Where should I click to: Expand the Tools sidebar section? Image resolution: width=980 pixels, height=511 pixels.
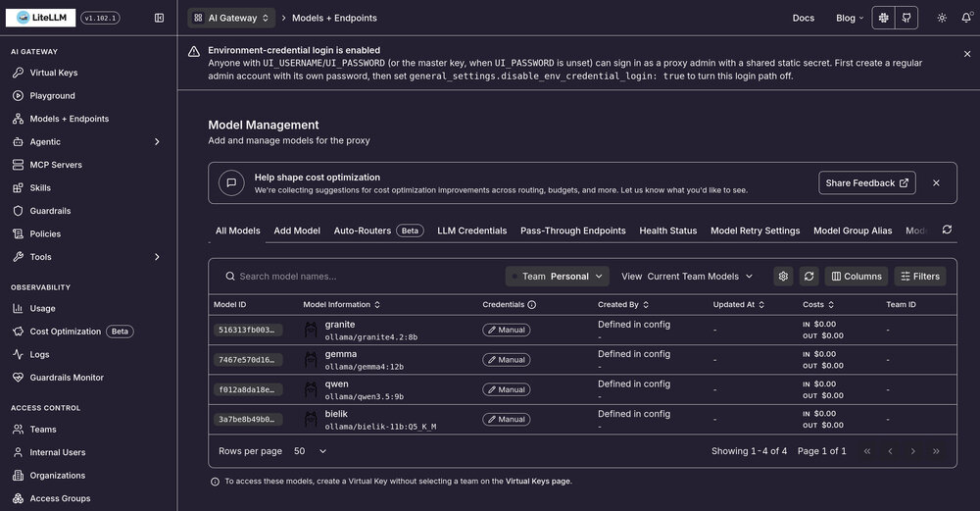coord(88,257)
